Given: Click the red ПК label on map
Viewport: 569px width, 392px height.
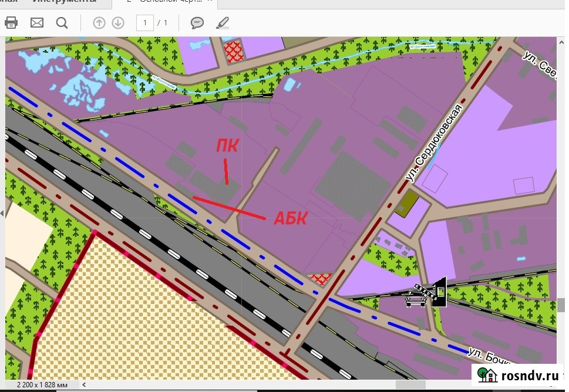Looking at the screenshot, I should click(227, 146).
